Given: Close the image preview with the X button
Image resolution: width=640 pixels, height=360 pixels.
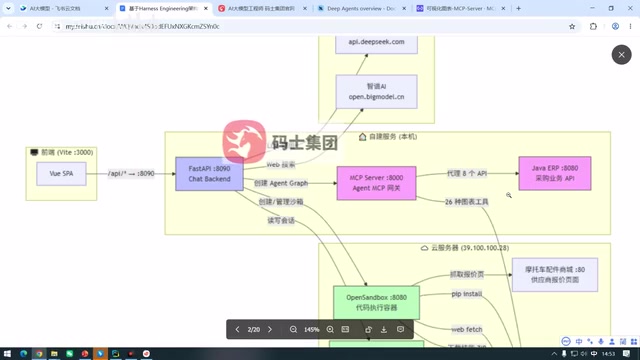Looking at the screenshot, I should (x=621, y=55).
